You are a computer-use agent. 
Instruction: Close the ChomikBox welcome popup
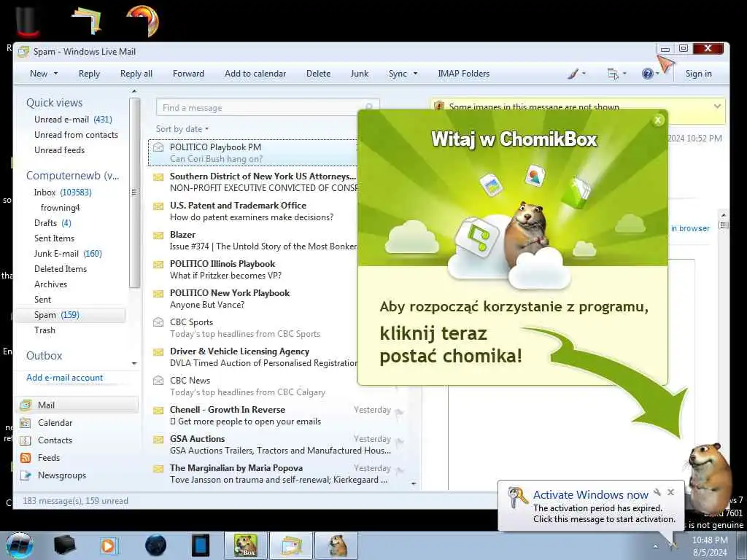[x=658, y=120]
